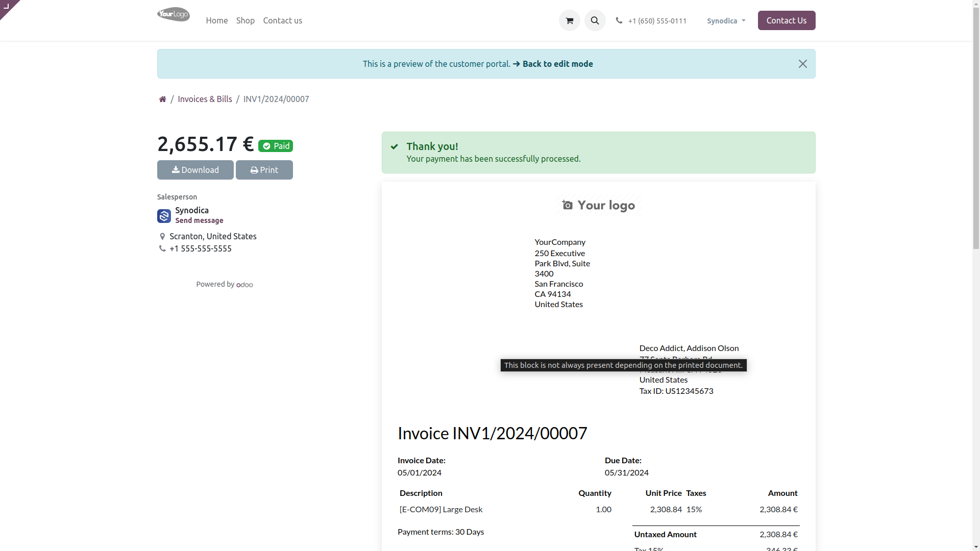Click salesperson phone +1 555-555-5555
Screen dimensions: 980x551
coord(200,248)
